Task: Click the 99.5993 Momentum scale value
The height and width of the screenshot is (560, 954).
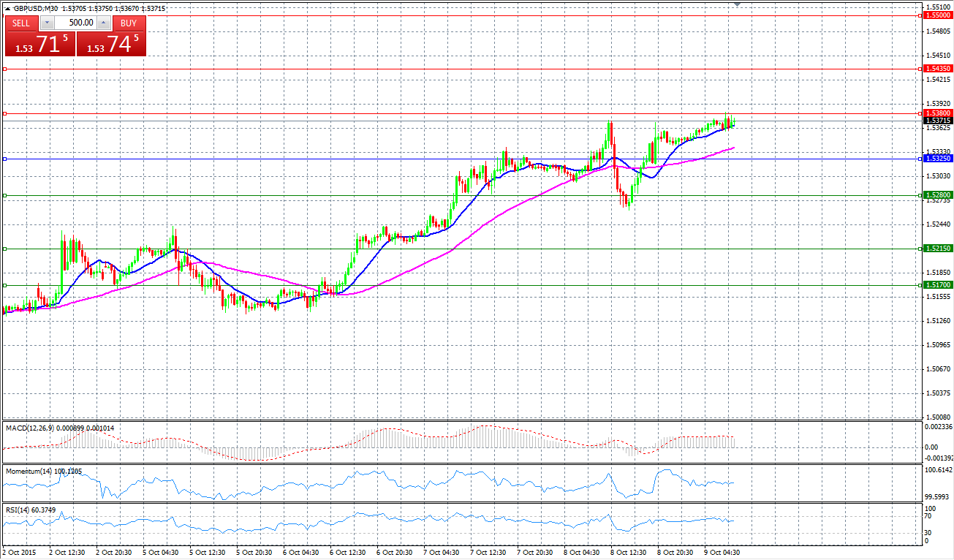Action: pos(938,496)
